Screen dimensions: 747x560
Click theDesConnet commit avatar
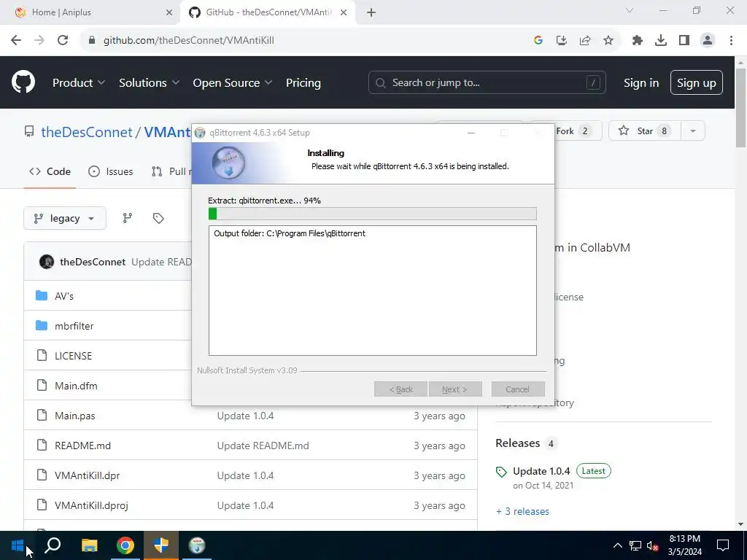coord(47,262)
